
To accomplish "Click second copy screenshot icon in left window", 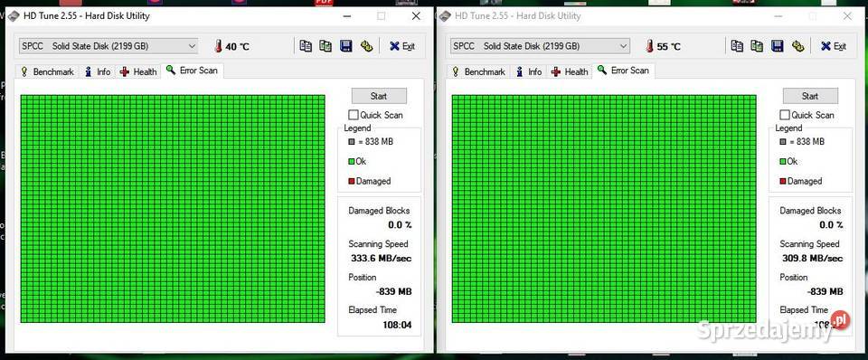I will click(x=325, y=46).
